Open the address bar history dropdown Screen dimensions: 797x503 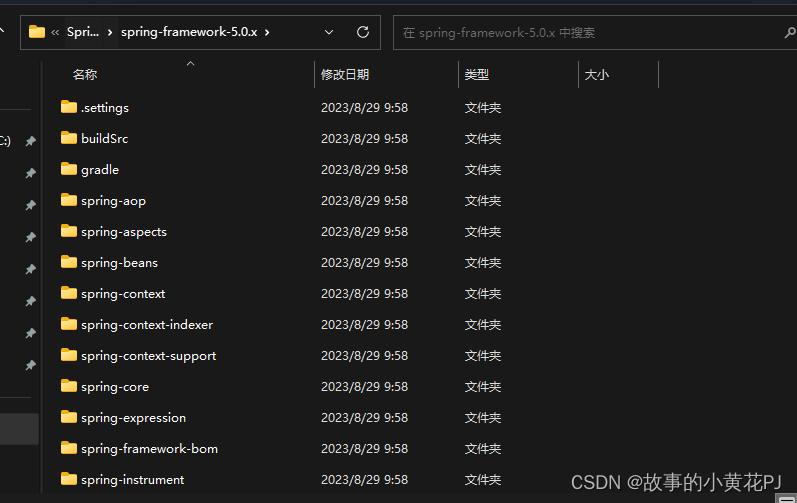coord(329,32)
